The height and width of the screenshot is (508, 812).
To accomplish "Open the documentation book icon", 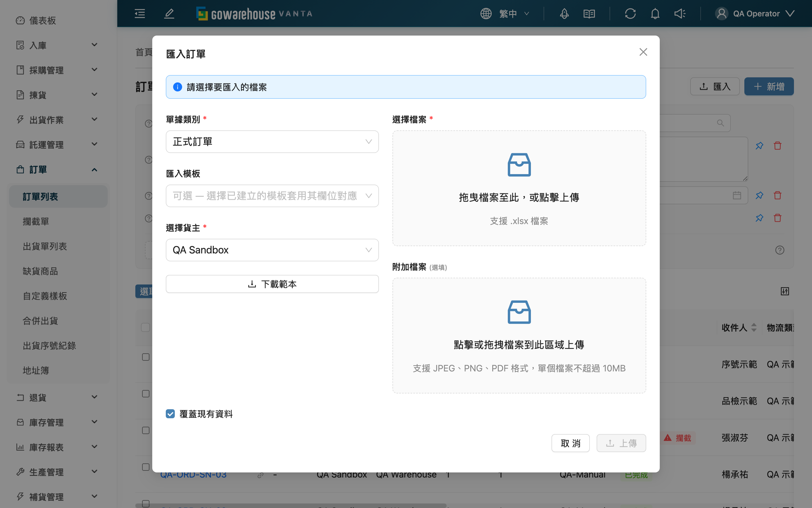I will point(589,14).
